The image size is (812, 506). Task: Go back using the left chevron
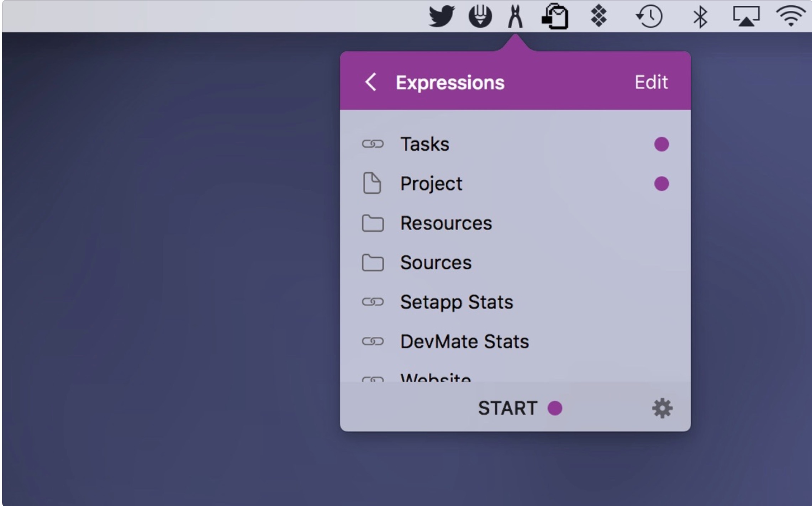[x=371, y=82]
